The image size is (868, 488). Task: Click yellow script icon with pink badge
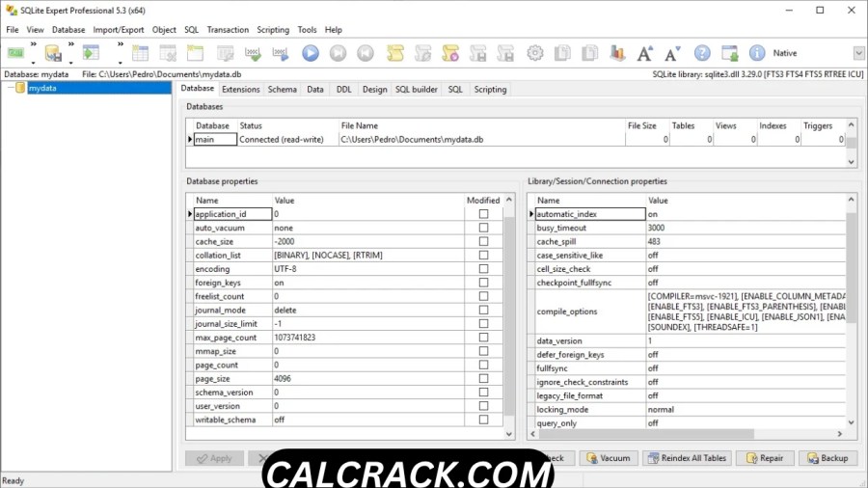click(x=450, y=53)
